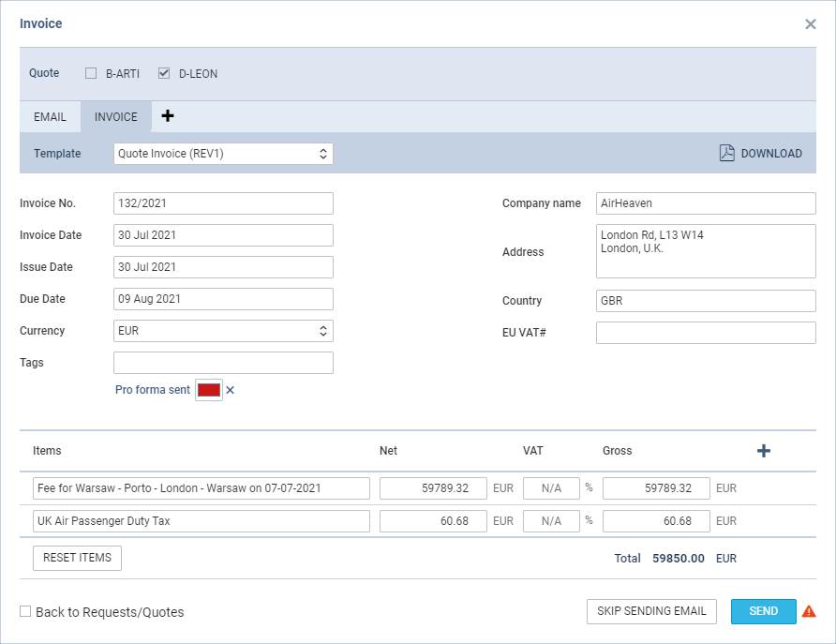The image size is (836, 644).
Task: Click the Fee for Warsaw item description field
Action: click(x=202, y=488)
